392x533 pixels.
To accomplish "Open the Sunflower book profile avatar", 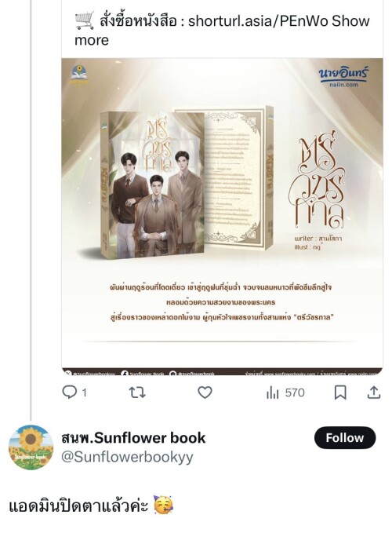I will pos(31,447).
